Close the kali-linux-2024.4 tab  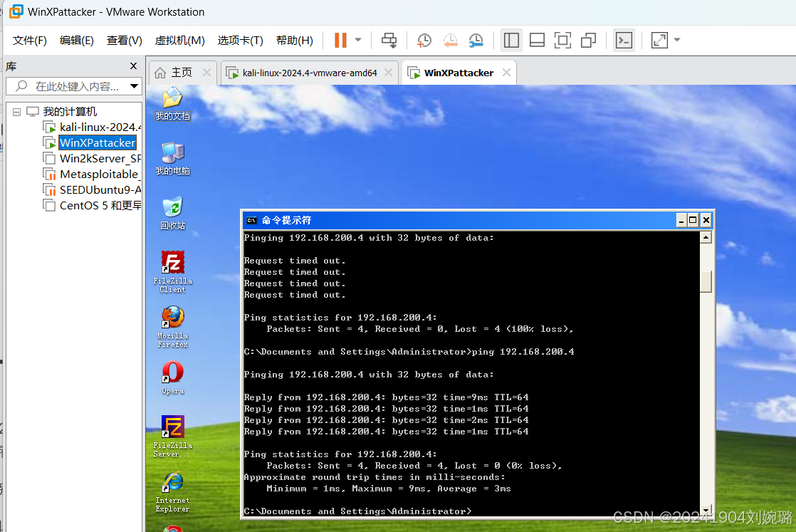click(x=388, y=73)
